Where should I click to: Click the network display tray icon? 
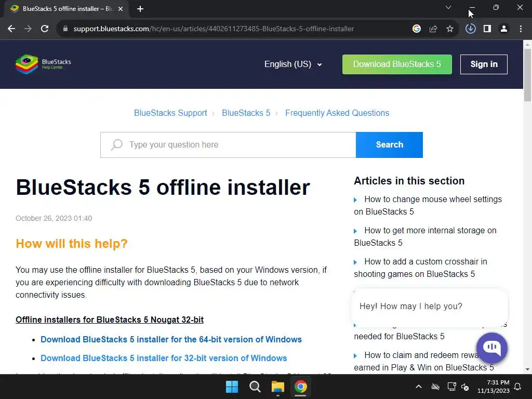pos(452,387)
